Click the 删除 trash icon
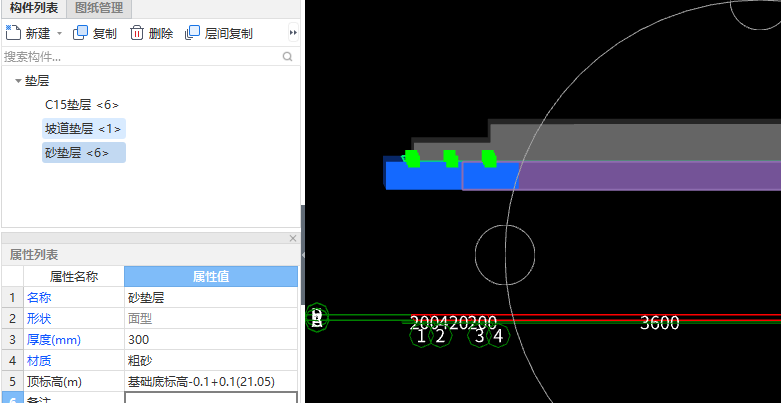The height and width of the screenshot is (403, 781). (x=137, y=33)
